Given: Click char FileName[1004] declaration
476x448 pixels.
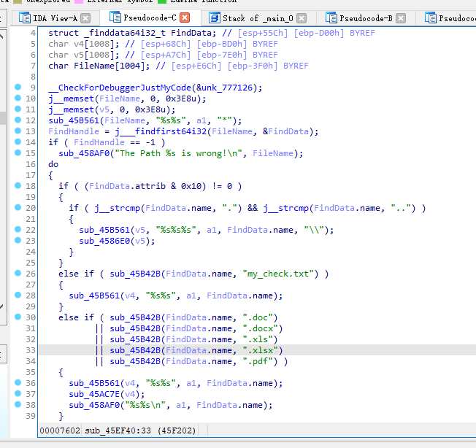Looking at the screenshot, I should pyautogui.click(x=99, y=66).
